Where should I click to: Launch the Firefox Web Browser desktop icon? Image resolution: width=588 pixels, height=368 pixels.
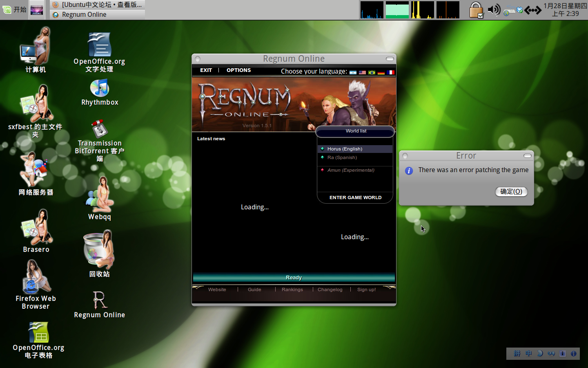click(x=36, y=285)
